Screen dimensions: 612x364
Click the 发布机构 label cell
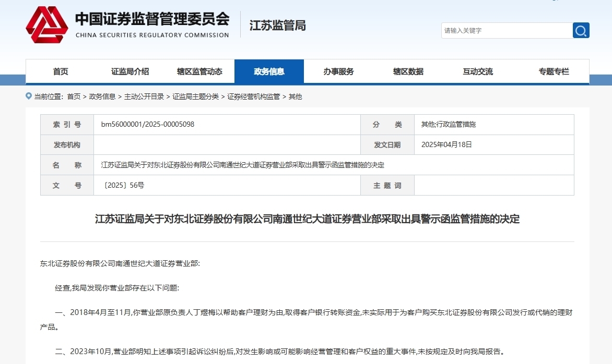pos(67,145)
